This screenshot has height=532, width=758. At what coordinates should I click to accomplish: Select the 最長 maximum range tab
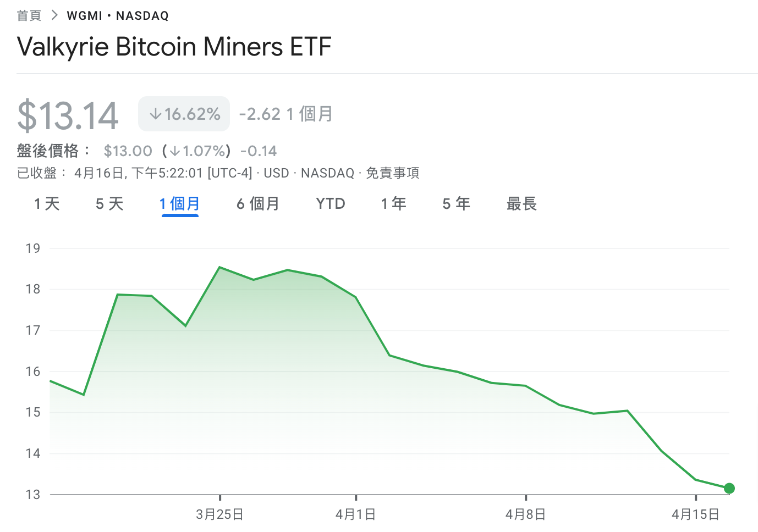pyautogui.click(x=521, y=204)
